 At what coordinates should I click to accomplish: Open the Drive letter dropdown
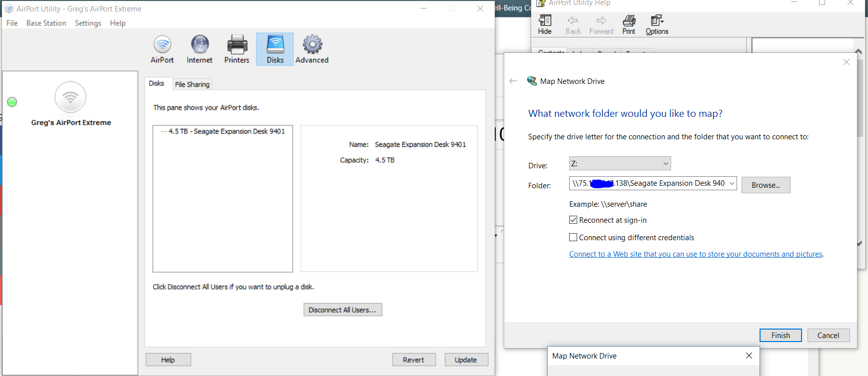tap(620, 163)
